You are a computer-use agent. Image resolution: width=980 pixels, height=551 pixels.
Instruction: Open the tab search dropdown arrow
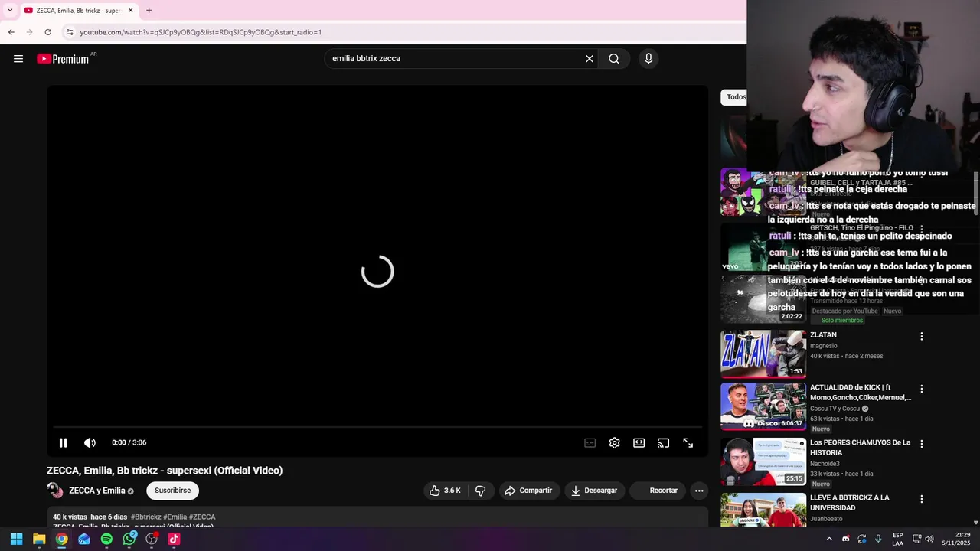tap(10, 11)
